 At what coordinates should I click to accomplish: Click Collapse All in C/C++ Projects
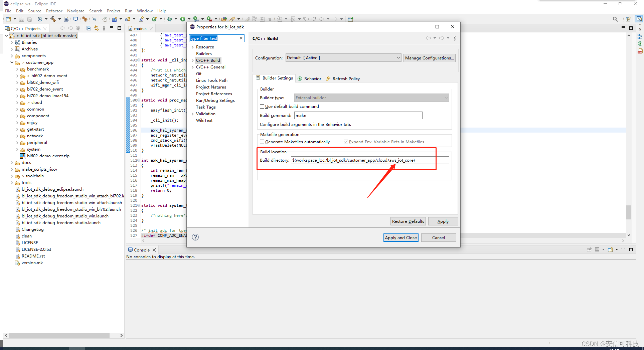coord(89,28)
